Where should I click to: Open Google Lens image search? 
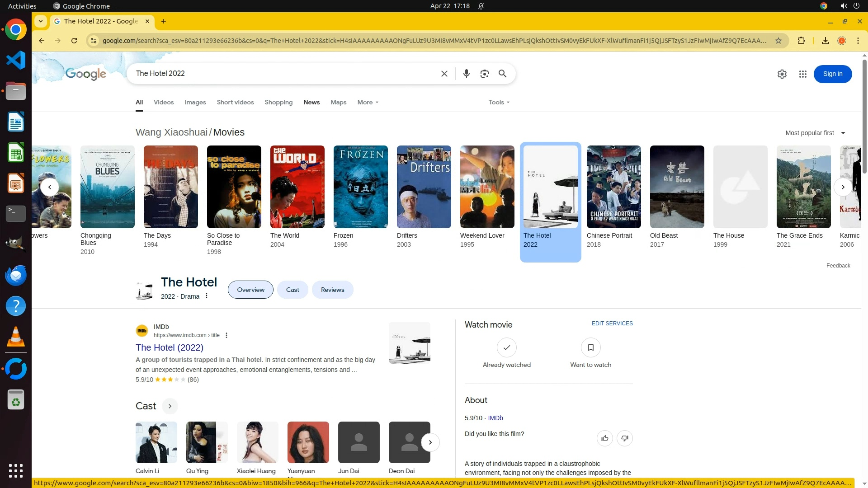(x=484, y=74)
